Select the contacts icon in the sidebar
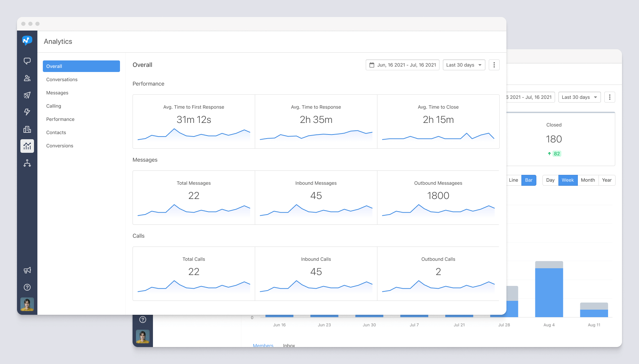 point(27,78)
